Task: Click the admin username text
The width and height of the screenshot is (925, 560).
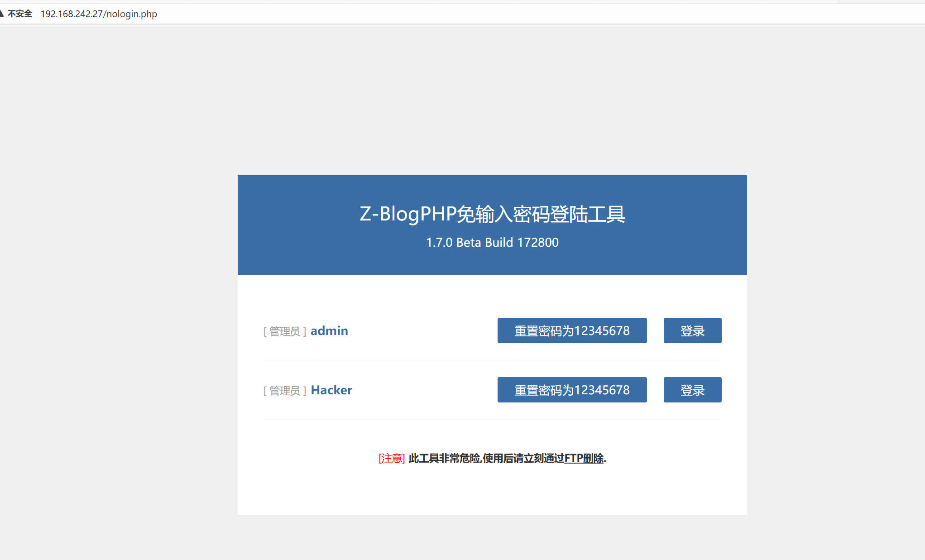Action: coord(329,331)
